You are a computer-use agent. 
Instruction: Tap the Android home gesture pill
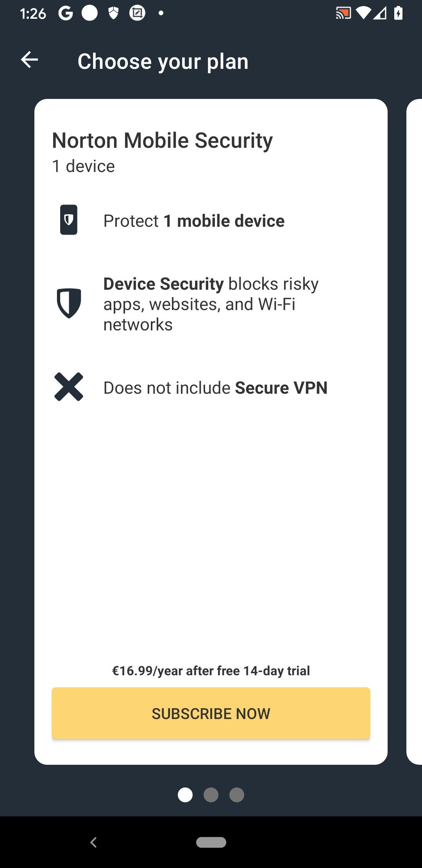click(x=211, y=842)
